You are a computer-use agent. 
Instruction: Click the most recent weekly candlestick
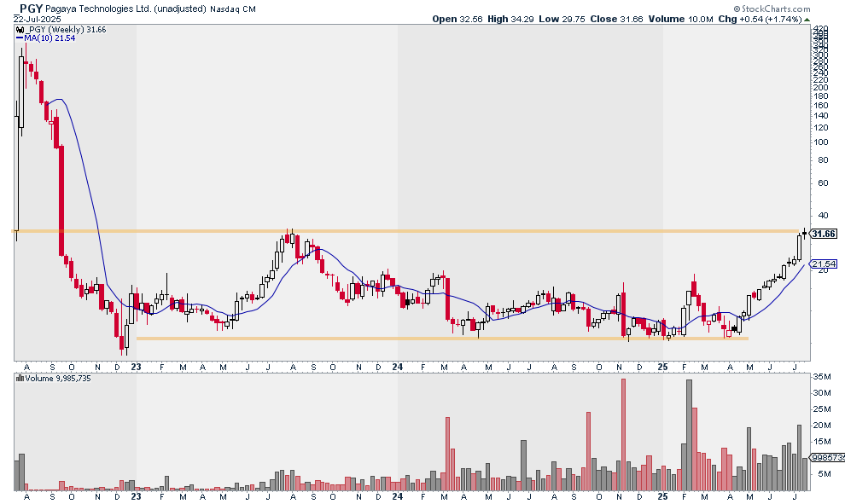[x=805, y=233]
